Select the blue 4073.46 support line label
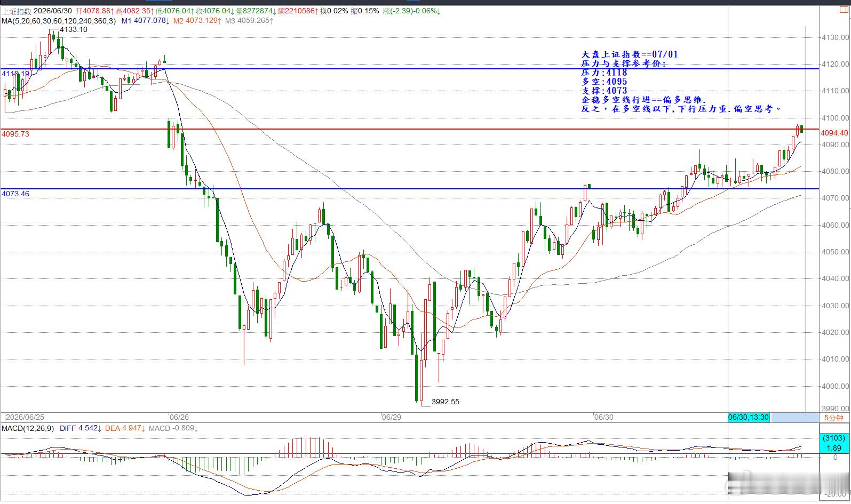851x504 pixels. (15, 194)
